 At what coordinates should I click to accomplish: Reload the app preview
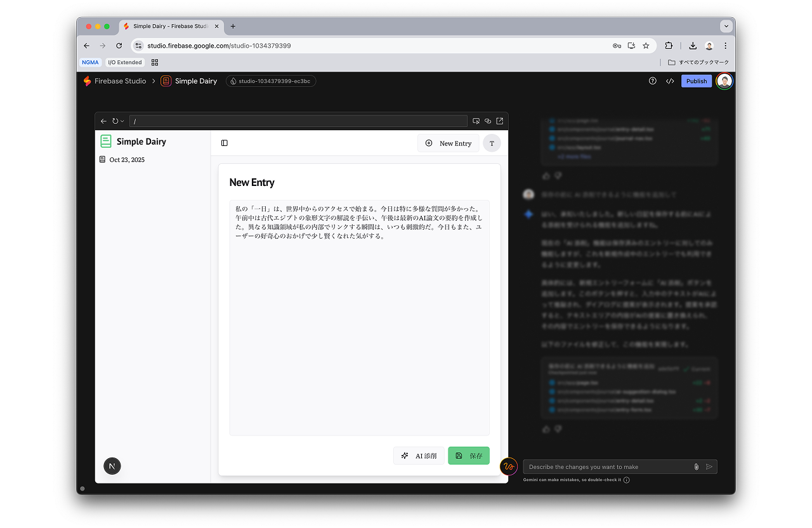pos(114,121)
